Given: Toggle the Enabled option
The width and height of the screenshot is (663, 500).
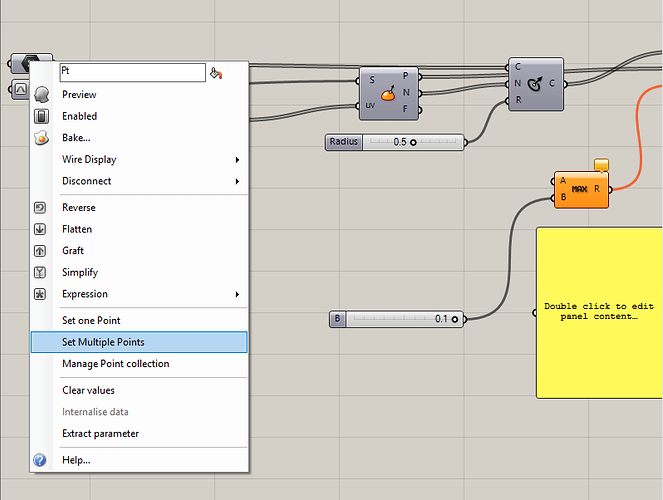Looking at the screenshot, I should [79, 116].
